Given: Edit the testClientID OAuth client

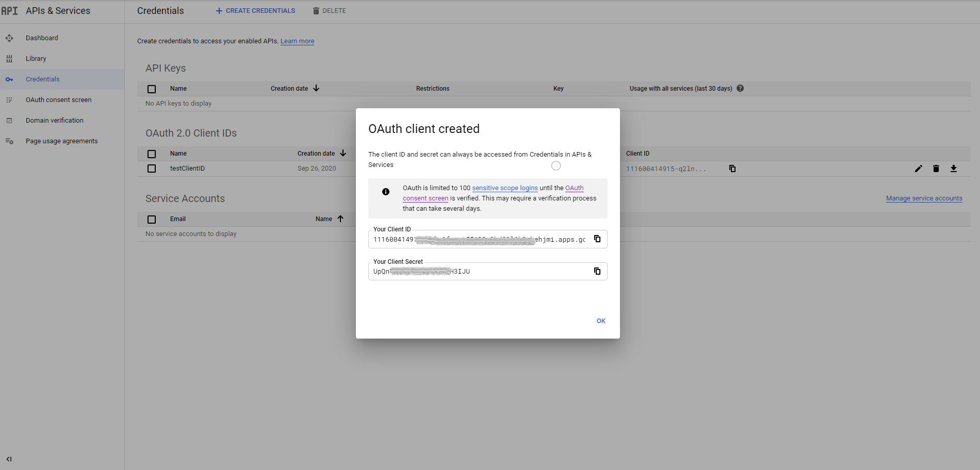Looking at the screenshot, I should pos(918,169).
